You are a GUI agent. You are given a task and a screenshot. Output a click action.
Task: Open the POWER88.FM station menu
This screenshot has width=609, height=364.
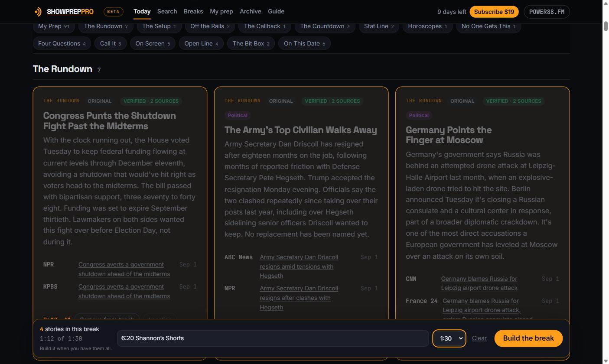(547, 12)
